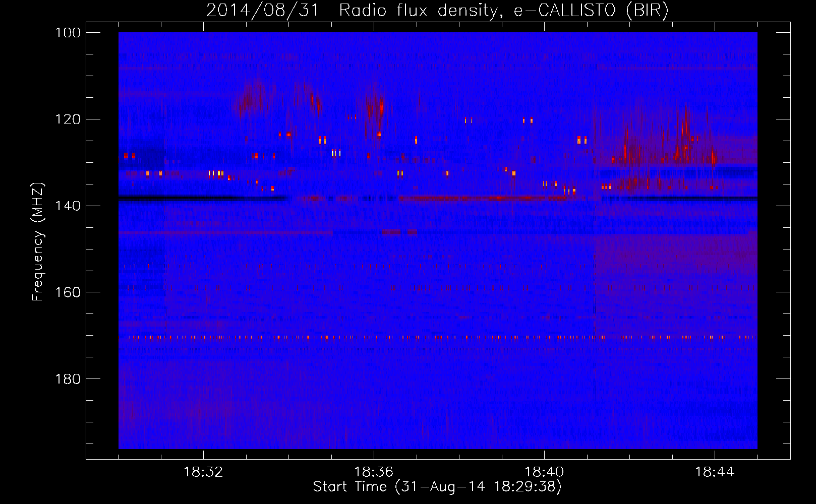Click the 'Start Time (31-Aug-14 18:29:38)' label
Screen dimensions: 816x504
(x=437, y=487)
